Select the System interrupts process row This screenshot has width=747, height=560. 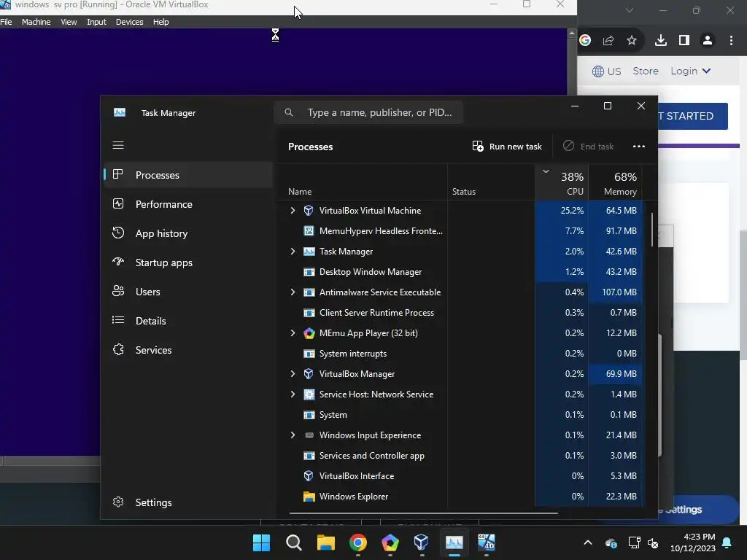[x=460, y=354]
